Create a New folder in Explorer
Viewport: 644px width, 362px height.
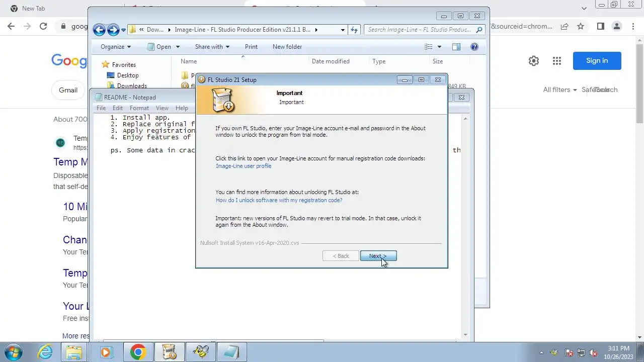[x=287, y=47]
